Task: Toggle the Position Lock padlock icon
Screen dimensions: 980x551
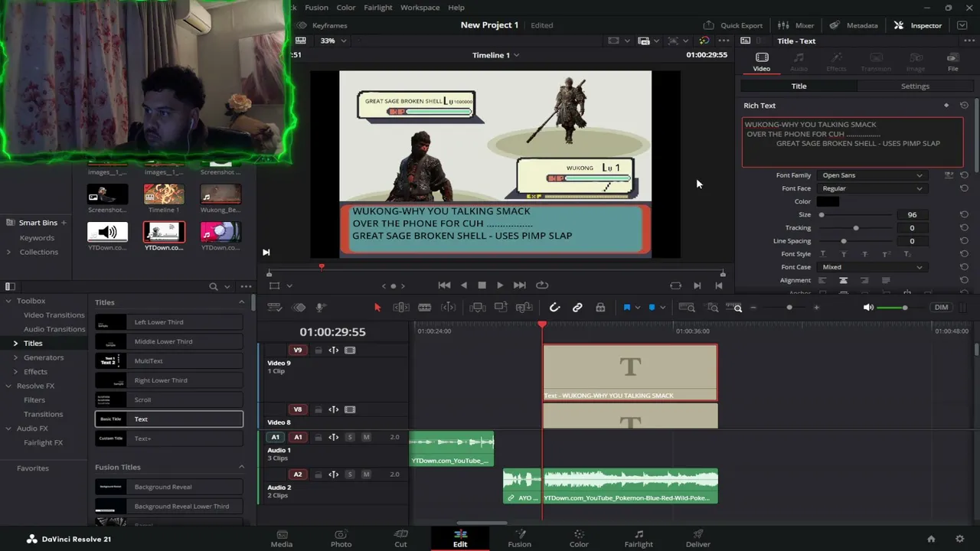Action: 600,308
